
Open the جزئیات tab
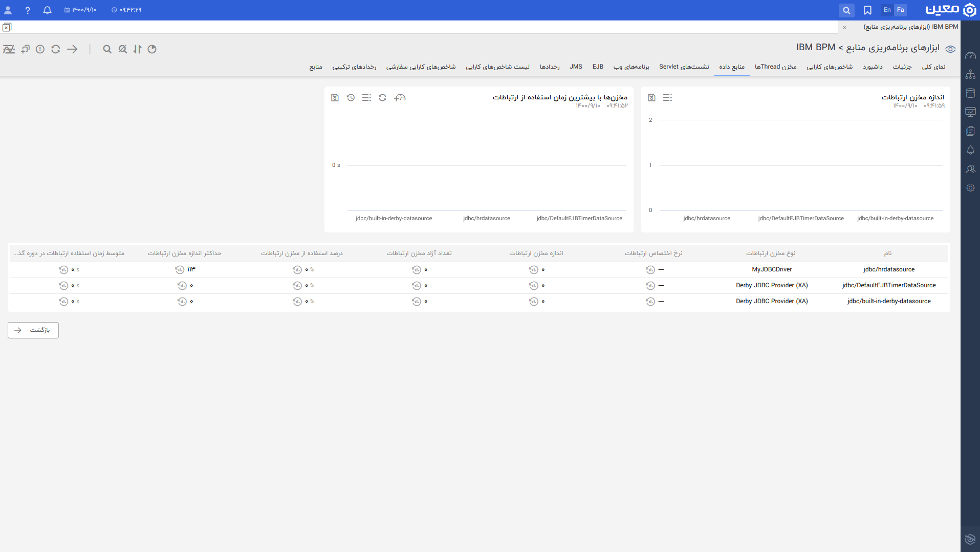tap(902, 67)
